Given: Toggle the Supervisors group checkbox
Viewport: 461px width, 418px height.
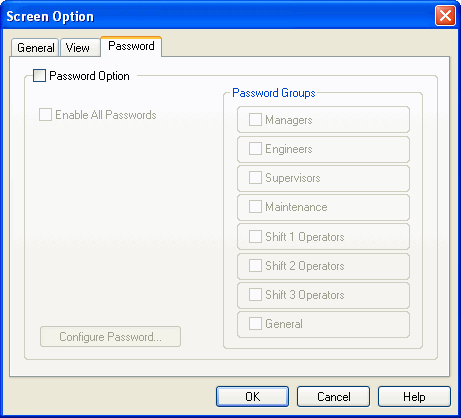Looking at the screenshot, I should point(255,178).
